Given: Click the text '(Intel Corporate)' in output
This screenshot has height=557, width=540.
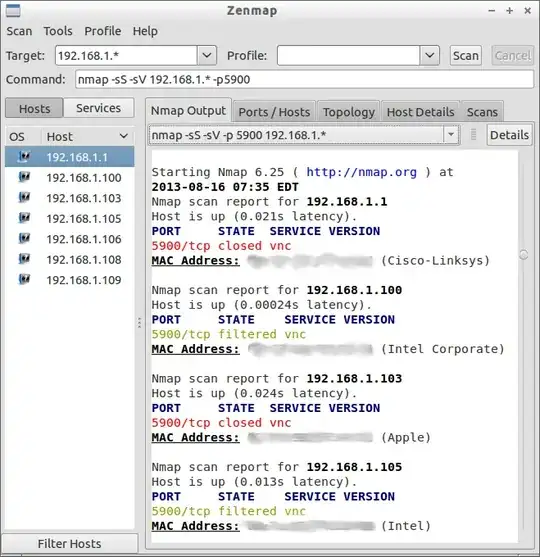Looking at the screenshot, I should [443, 349].
